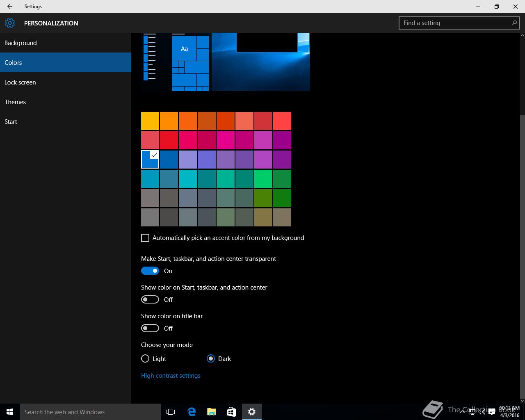The image size is (525, 420).
Task: Open the Lock screen settings page
Action: (66, 82)
